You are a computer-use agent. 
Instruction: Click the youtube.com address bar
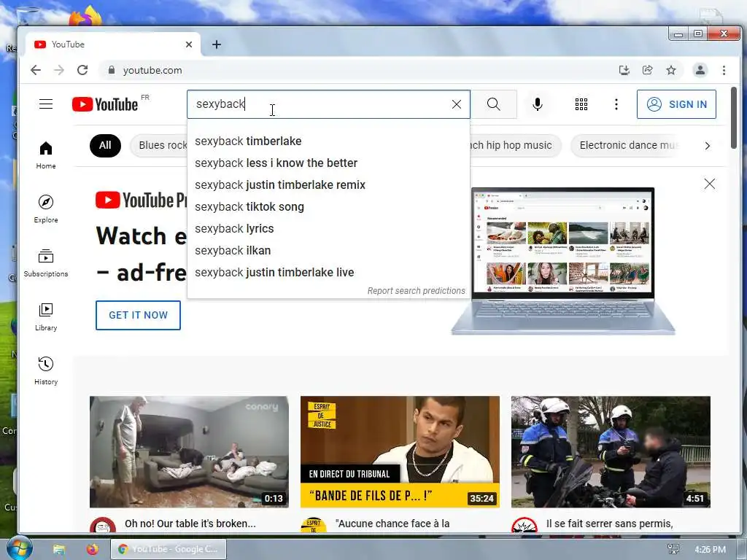click(x=357, y=70)
